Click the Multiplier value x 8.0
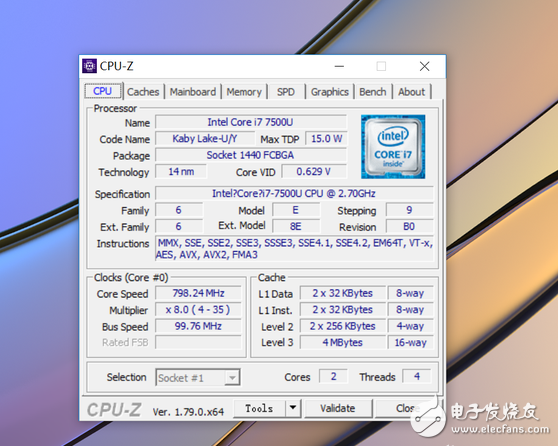The image size is (558, 446). pos(198,309)
